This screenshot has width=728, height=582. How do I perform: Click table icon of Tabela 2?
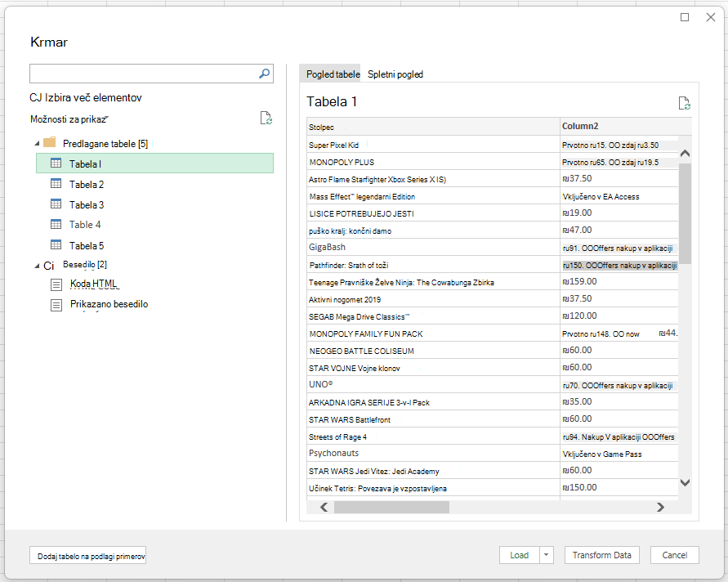[x=56, y=183]
